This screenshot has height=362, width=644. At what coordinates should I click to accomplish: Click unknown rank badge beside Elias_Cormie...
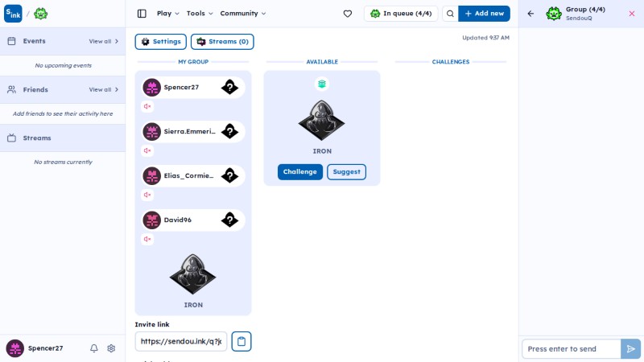click(229, 175)
